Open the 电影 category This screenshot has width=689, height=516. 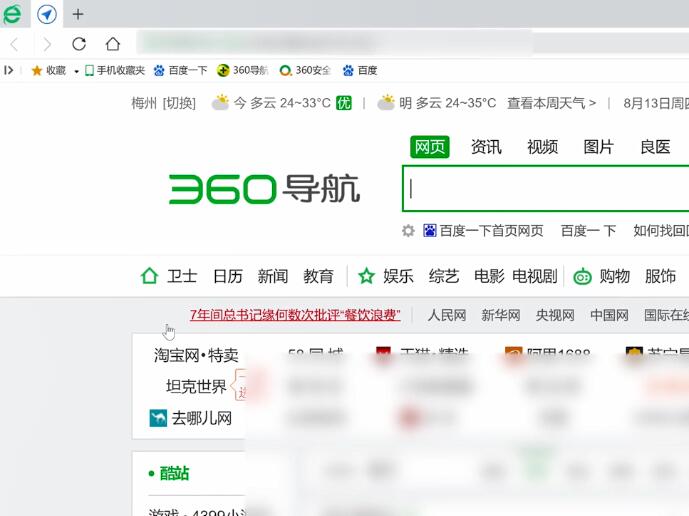pos(489,276)
